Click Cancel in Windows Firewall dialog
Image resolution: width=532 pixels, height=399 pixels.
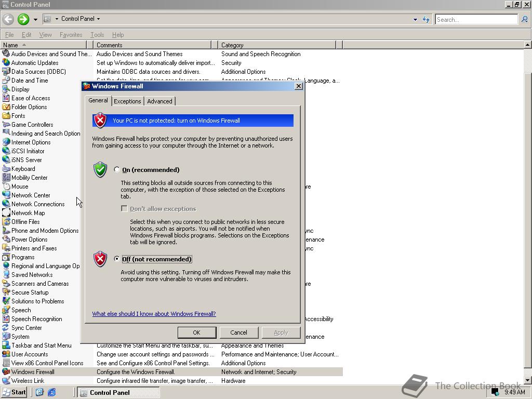239,332
